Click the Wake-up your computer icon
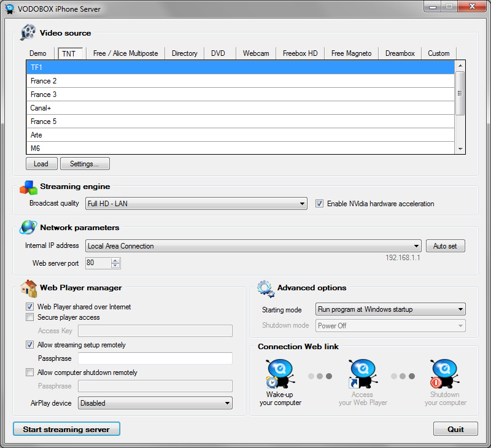This screenshot has height=448, width=491. point(280,374)
